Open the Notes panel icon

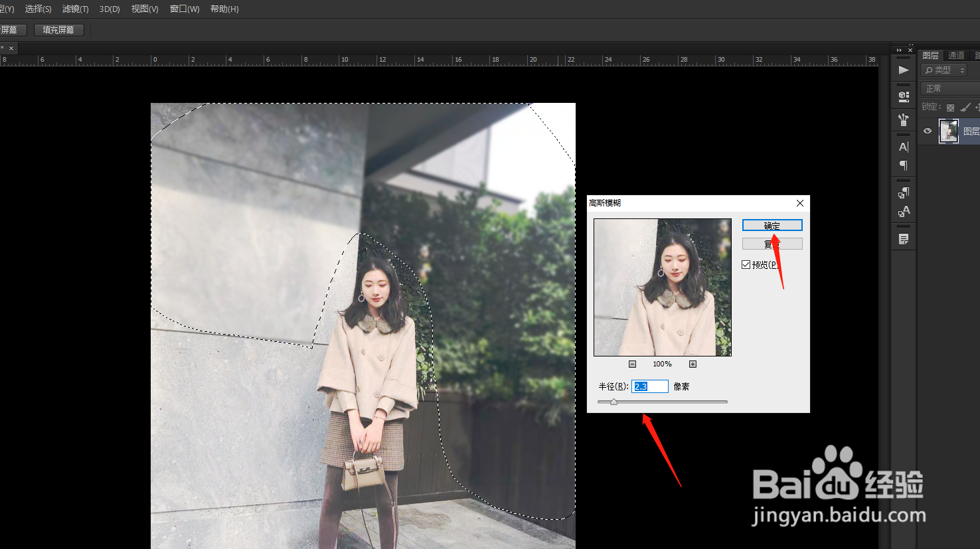click(904, 239)
